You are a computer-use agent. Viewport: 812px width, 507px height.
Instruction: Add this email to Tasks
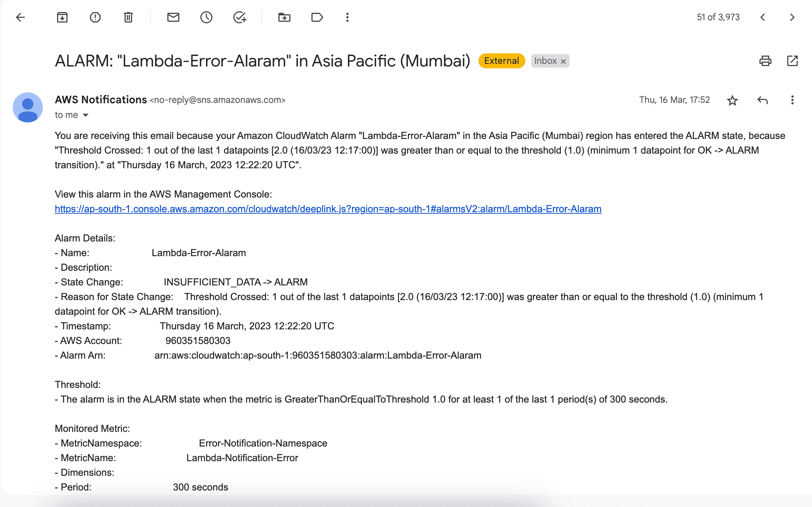[x=240, y=17]
